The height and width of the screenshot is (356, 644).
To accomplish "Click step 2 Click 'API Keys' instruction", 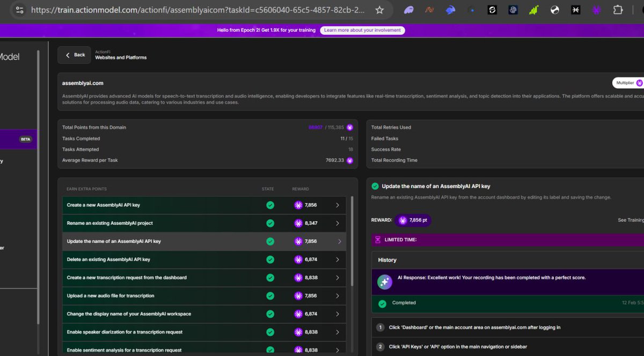I will click(x=458, y=347).
